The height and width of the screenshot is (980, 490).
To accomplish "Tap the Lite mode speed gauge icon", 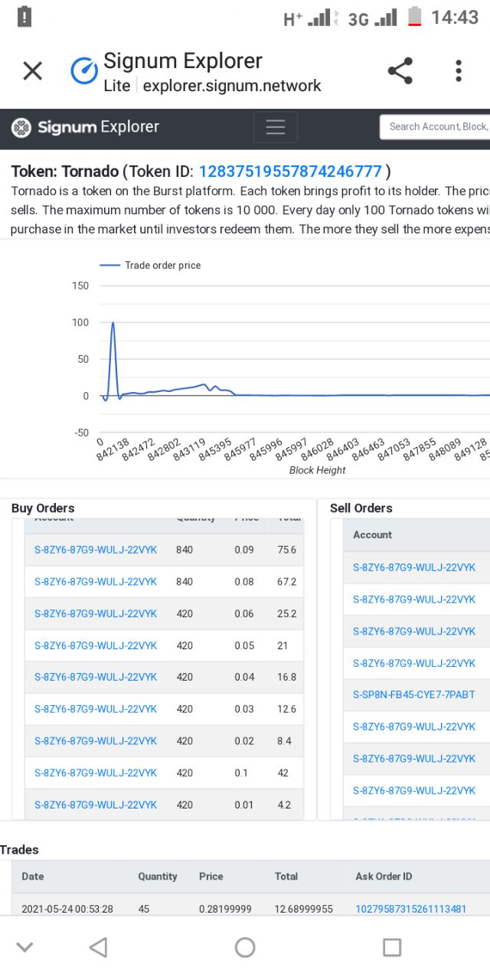I will tap(84, 71).
